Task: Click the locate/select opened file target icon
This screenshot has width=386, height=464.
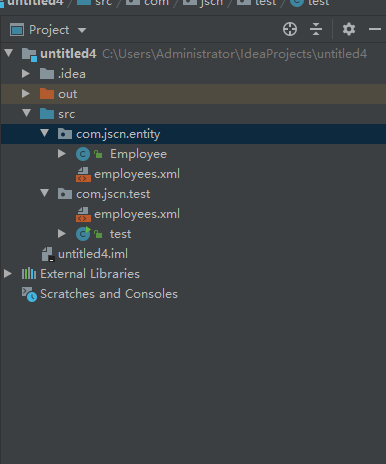Action: (290, 29)
